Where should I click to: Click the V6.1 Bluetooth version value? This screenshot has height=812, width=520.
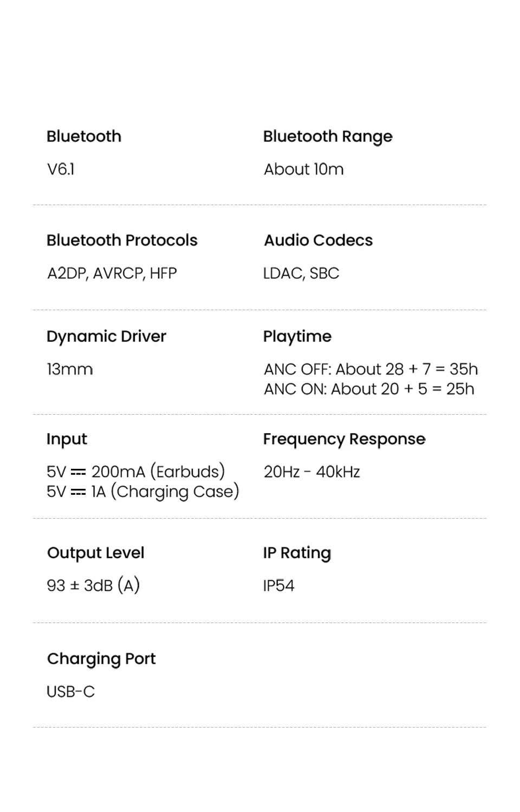(x=61, y=169)
